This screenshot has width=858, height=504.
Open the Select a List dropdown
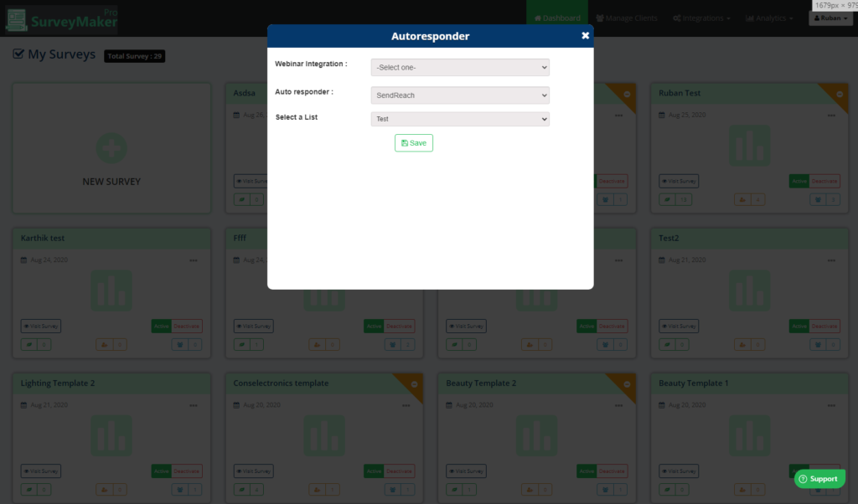[x=460, y=119]
